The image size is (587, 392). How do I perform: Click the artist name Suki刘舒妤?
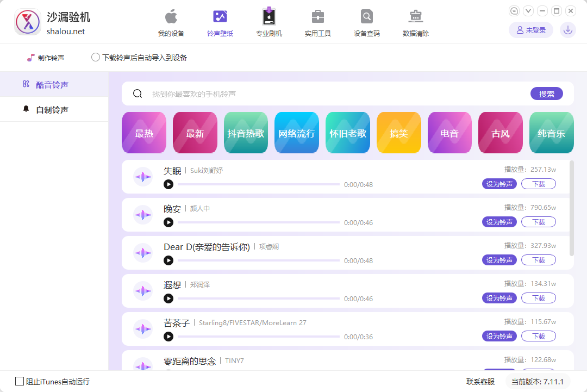point(207,170)
